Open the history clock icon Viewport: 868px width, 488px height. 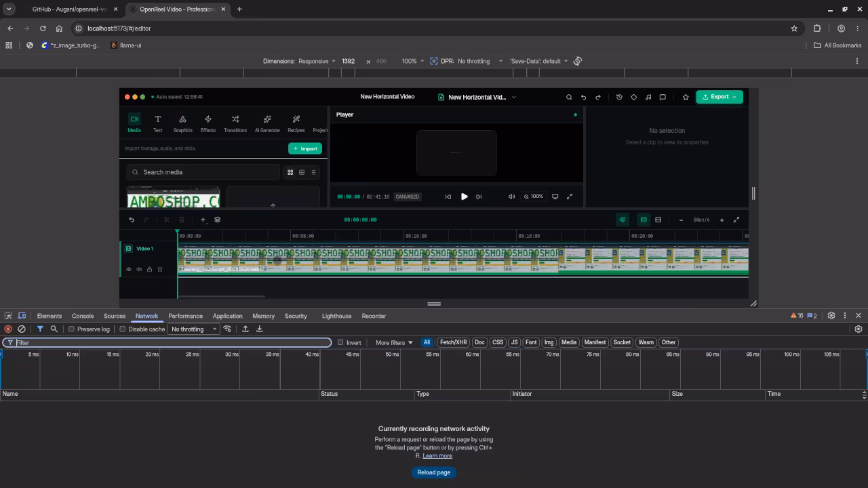tap(619, 97)
